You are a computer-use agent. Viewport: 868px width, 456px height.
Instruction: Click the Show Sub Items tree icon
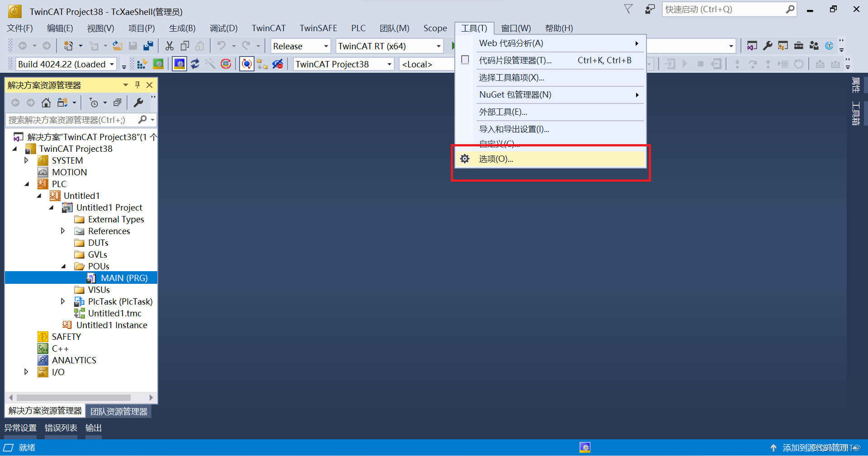(x=262, y=64)
